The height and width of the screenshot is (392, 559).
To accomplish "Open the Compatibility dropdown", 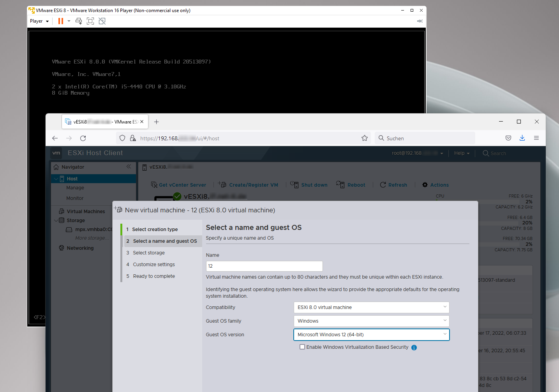I will coord(371,307).
